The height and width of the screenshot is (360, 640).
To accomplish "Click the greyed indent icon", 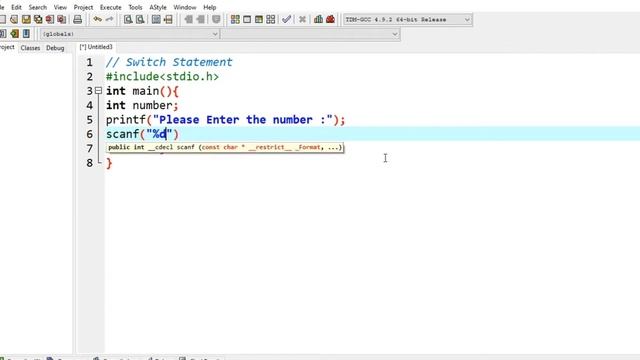I will (188, 19).
